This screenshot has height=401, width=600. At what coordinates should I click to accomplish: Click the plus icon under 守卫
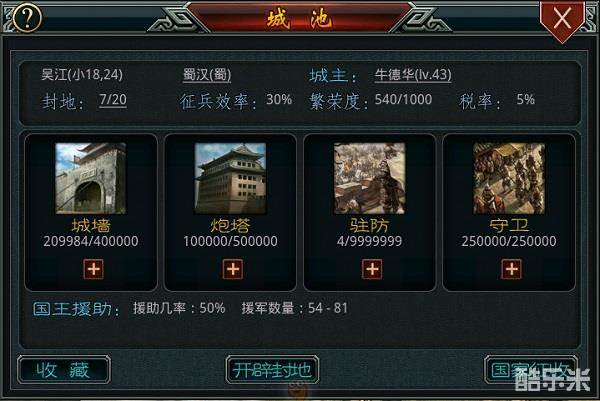pyautogui.click(x=511, y=269)
